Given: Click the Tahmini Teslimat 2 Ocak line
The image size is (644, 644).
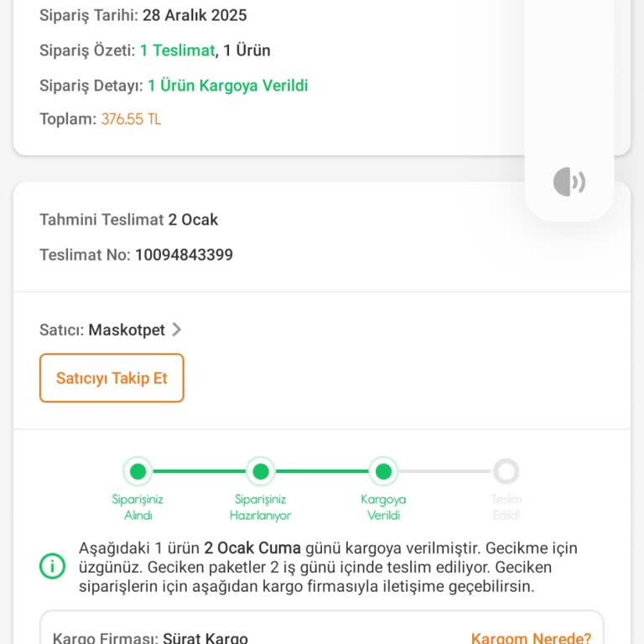Looking at the screenshot, I should coord(128,220).
